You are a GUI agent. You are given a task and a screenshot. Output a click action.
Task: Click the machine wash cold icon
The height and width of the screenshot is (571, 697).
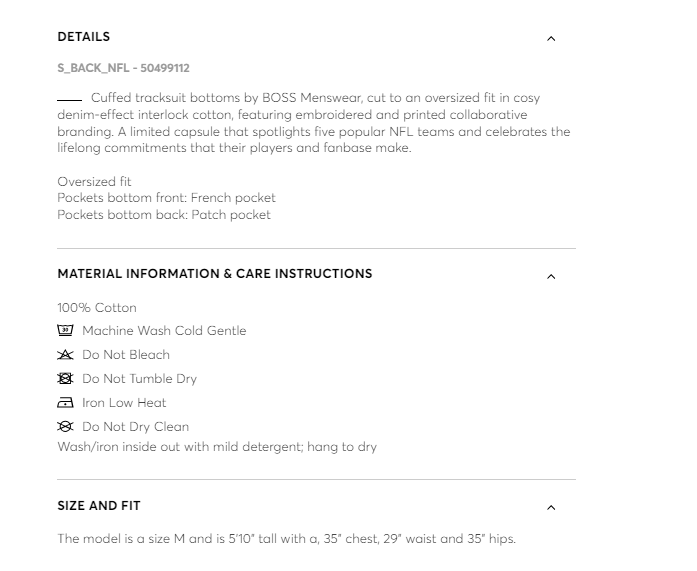65,330
